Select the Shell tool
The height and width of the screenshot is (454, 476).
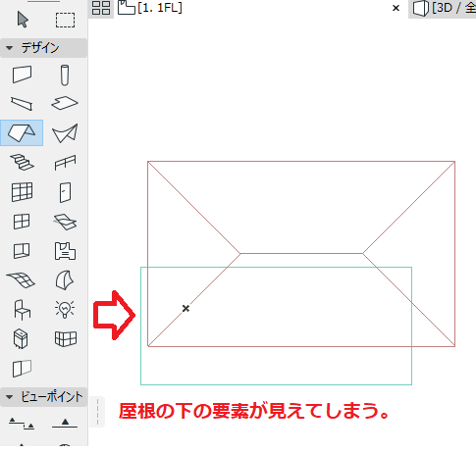point(65,133)
